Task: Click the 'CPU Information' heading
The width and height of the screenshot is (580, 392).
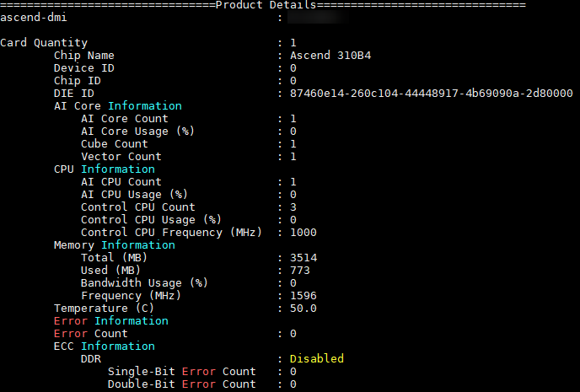Action: [105, 169]
